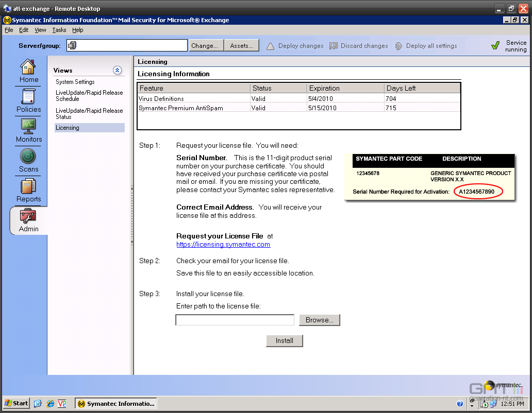This screenshot has width=532, height=413.
Task: Click the 12:51 PM taskbar clock
Action: tap(512, 404)
